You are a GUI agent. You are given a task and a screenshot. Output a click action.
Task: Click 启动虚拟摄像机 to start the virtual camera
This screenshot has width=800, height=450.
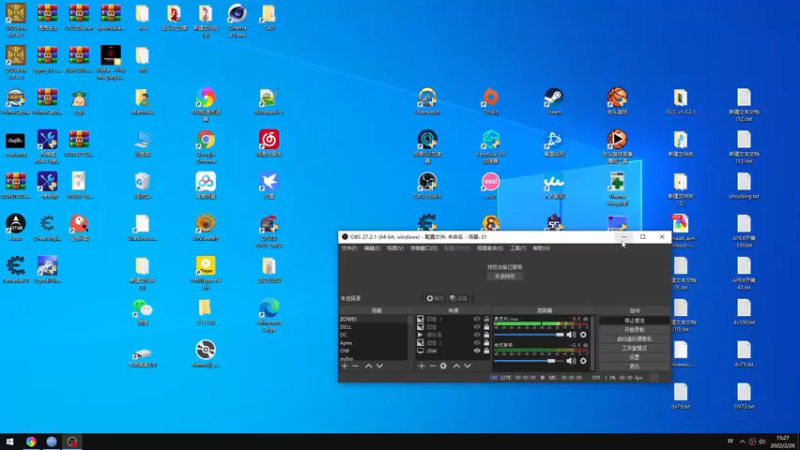tap(634, 339)
